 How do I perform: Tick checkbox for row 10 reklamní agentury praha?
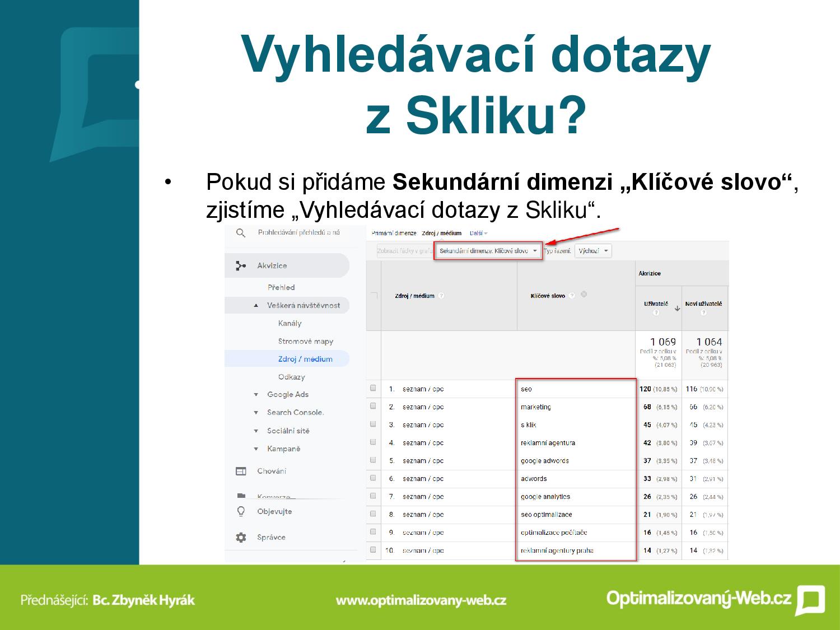tap(373, 549)
